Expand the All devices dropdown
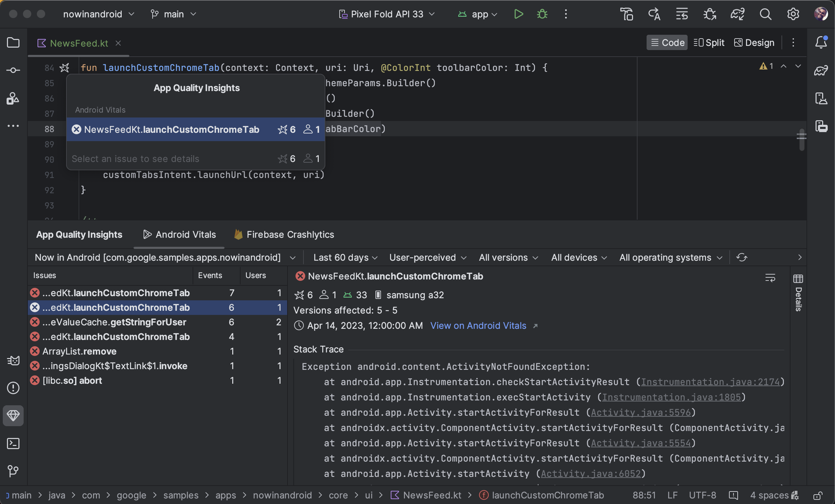 click(x=577, y=258)
